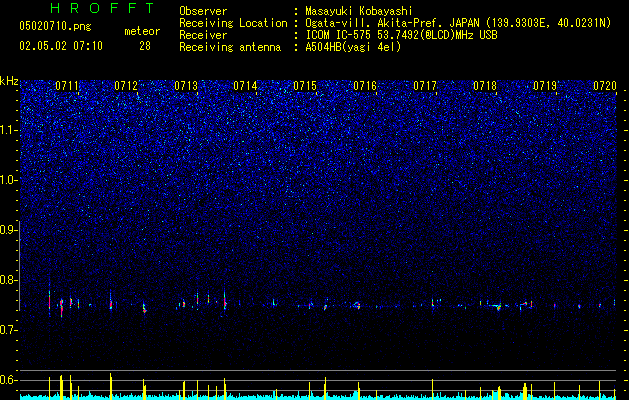
Task: Click the 0715 time marker
Action: 305,86
